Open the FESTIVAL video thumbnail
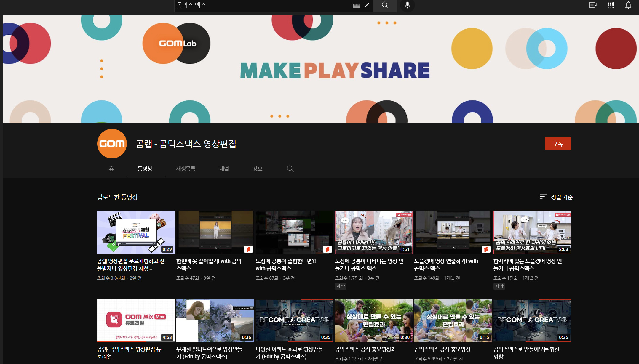The image size is (639, 364). 136,232
